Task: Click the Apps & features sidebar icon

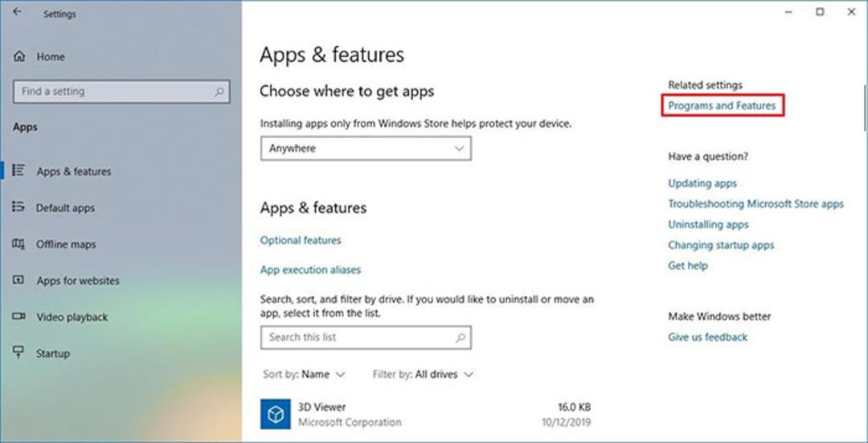Action: (18, 170)
